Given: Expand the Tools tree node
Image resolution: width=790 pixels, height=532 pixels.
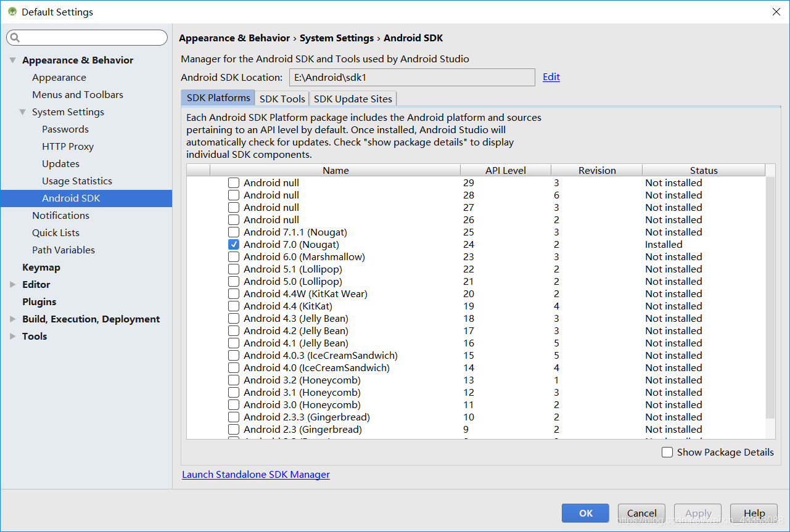Looking at the screenshot, I should (x=13, y=337).
